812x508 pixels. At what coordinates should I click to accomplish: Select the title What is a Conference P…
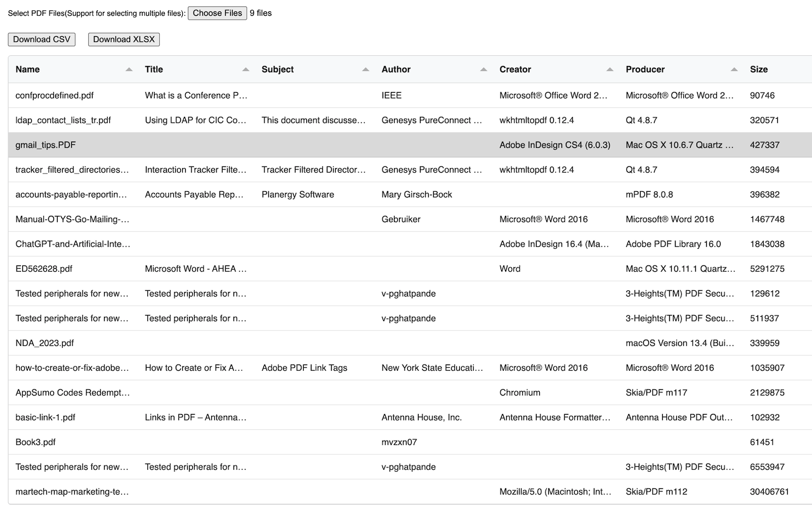pyautogui.click(x=197, y=95)
